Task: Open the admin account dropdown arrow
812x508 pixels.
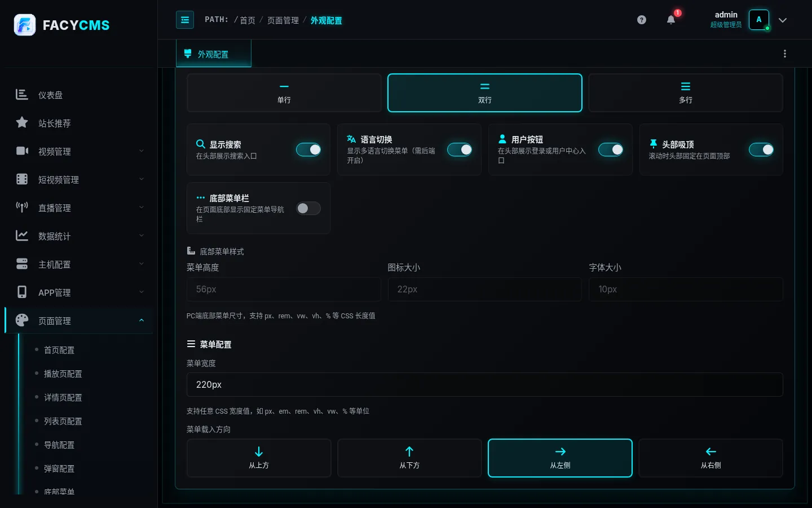Action: [x=783, y=20]
